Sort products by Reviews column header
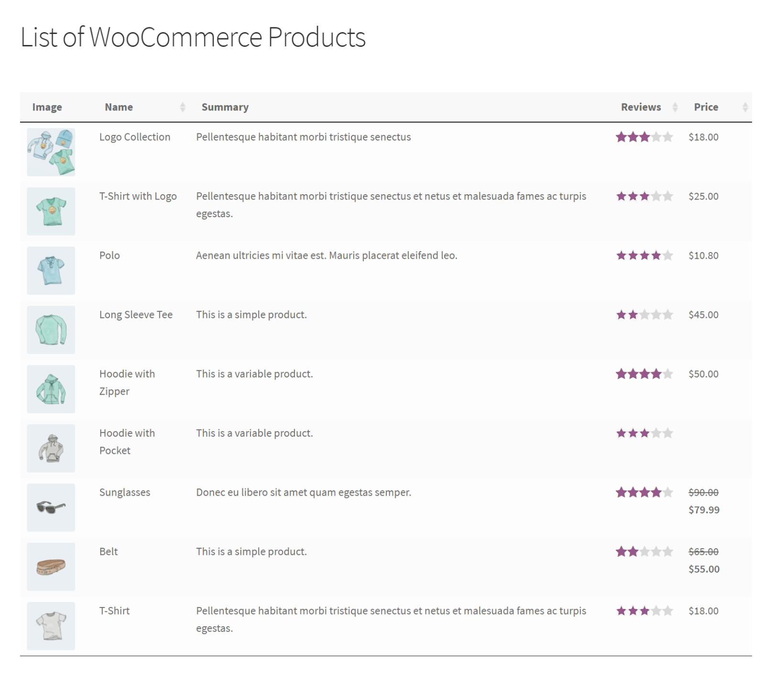This screenshot has height=686, width=784. click(641, 107)
